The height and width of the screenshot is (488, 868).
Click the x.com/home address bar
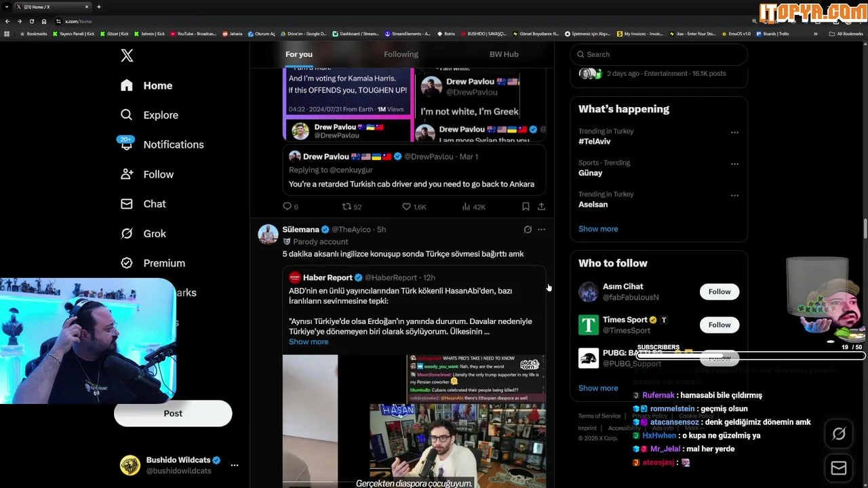pyautogui.click(x=78, y=21)
